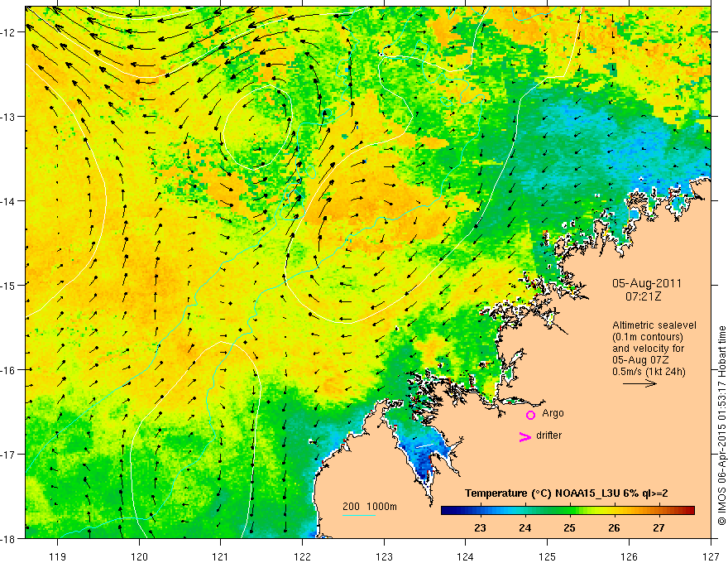Click latitude axis label '-16'
This screenshot has width=728, height=563.
coord(8,370)
